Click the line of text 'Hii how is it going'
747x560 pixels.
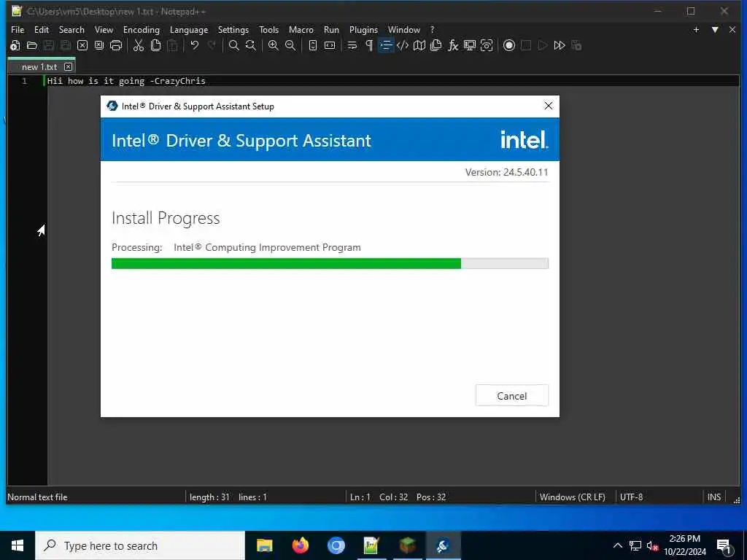(x=96, y=81)
